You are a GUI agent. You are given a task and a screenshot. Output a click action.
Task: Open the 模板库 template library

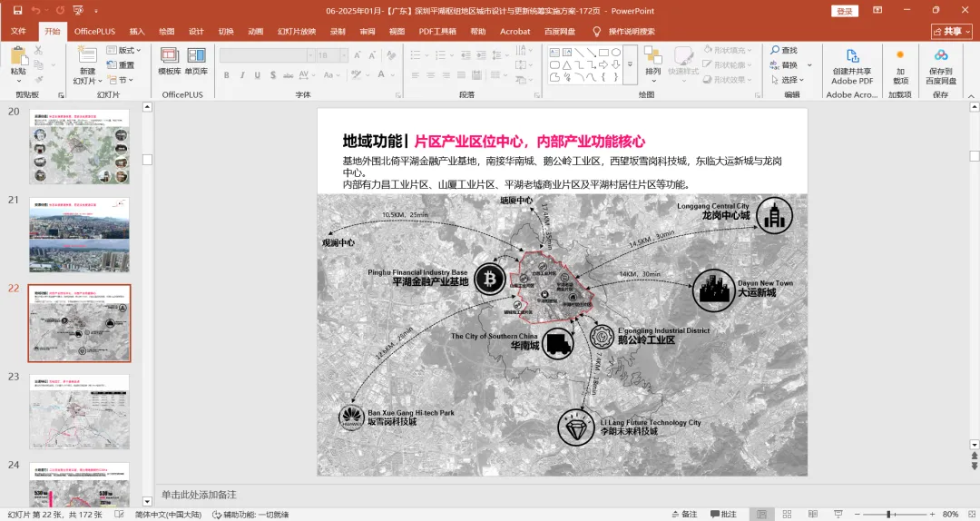click(x=170, y=62)
